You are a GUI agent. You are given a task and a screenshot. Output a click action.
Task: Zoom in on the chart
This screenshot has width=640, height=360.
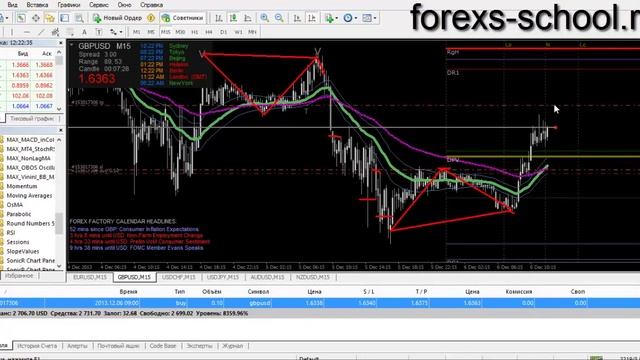264,18
